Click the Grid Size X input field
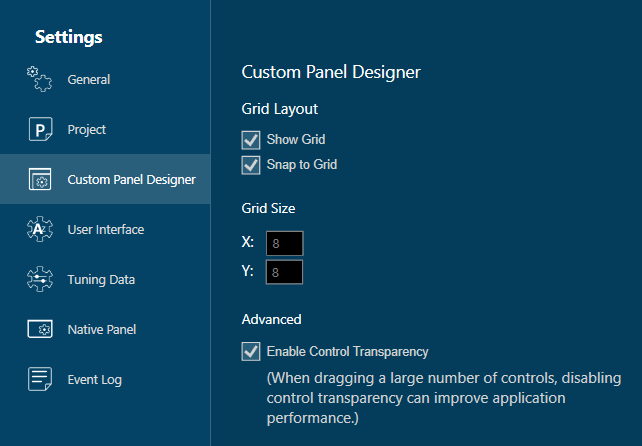Image resolution: width=642 pixels, height=446 pixels. point(285,243)
